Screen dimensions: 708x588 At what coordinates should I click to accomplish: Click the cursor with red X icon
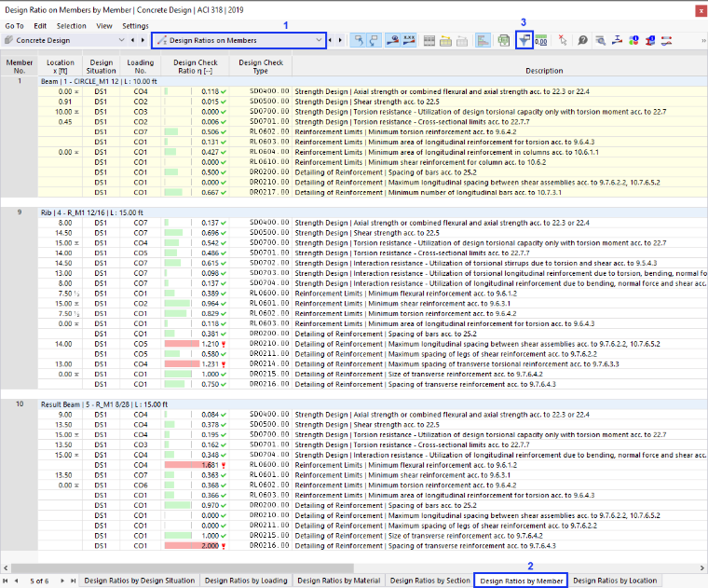[x=562, y=41]
